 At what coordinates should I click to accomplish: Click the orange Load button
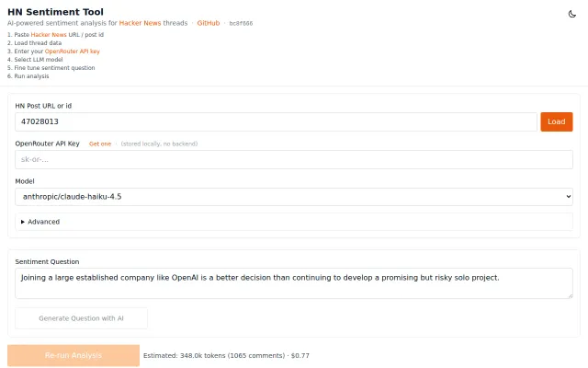[x=557, y=121]
